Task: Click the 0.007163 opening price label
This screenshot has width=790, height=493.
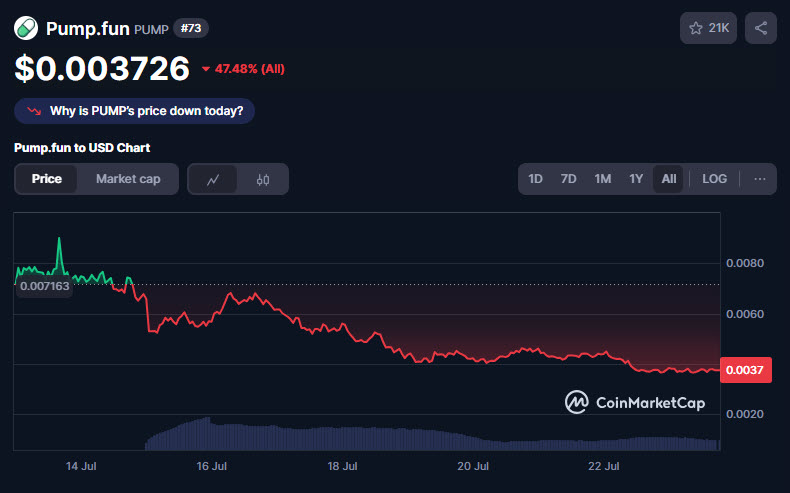Action: (44, 286)
